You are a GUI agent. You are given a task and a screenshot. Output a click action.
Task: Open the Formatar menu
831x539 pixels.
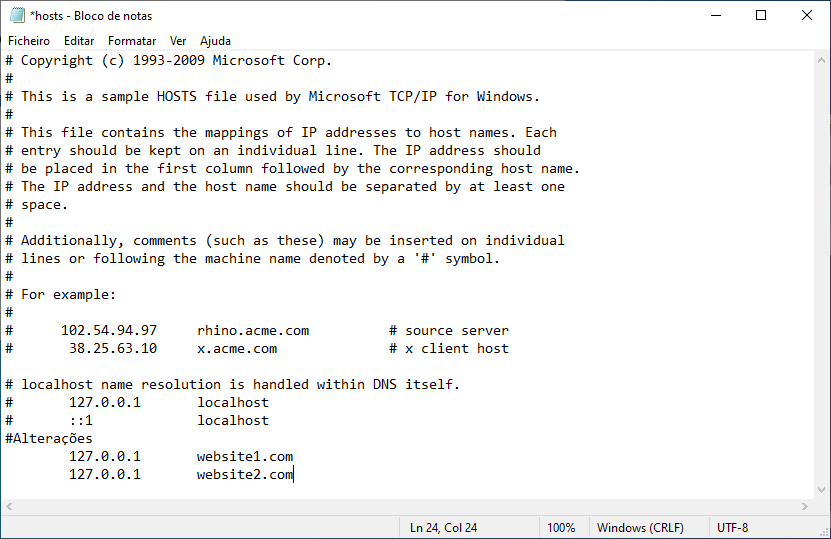(x=132, y=41)
